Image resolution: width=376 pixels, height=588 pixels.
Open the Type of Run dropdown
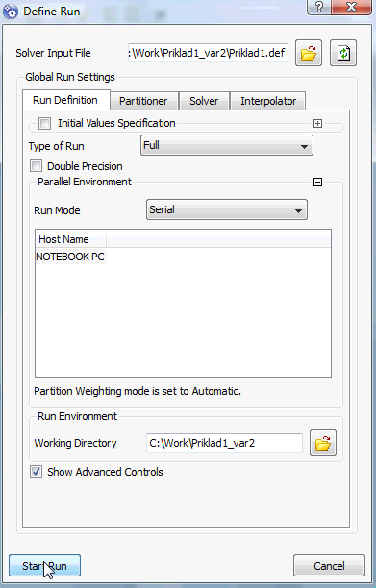click(227, 145)
